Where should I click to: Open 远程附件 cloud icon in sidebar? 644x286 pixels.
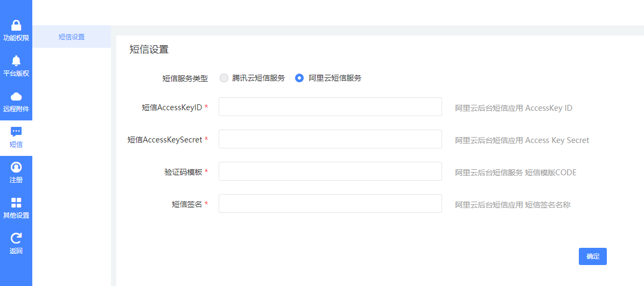coord(16,96)
